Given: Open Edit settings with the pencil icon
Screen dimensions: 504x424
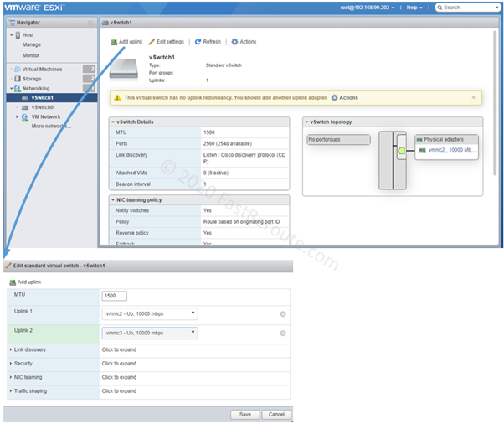Looking at the screenshot, I should (166, 42).
